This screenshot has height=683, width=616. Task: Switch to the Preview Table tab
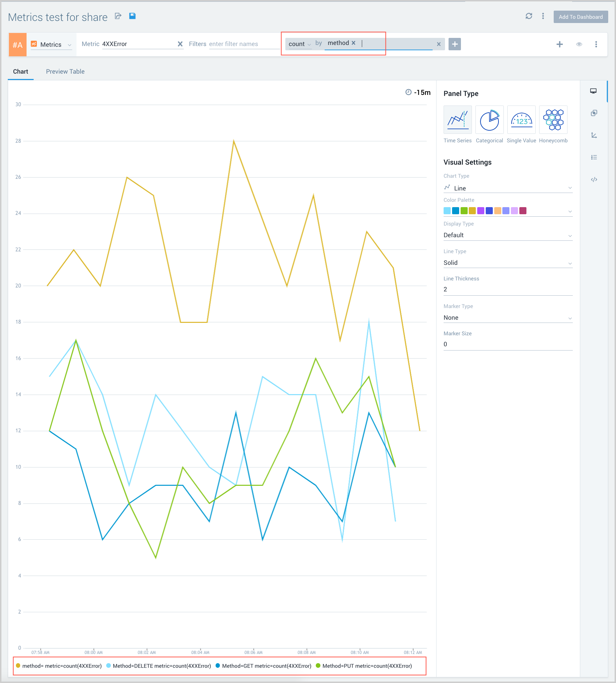pos(65,72)
